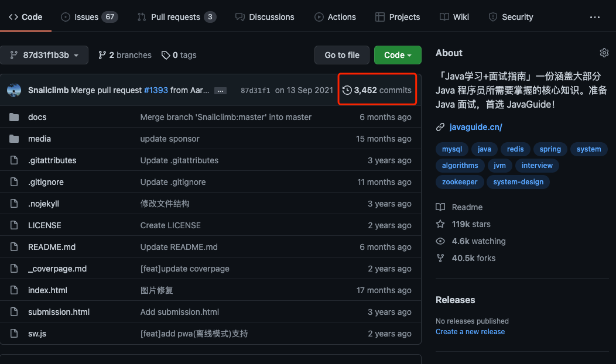Screen dimensions: 616x364
Task: Click the file icon beside README.md
Action: (x=14, y=246)
